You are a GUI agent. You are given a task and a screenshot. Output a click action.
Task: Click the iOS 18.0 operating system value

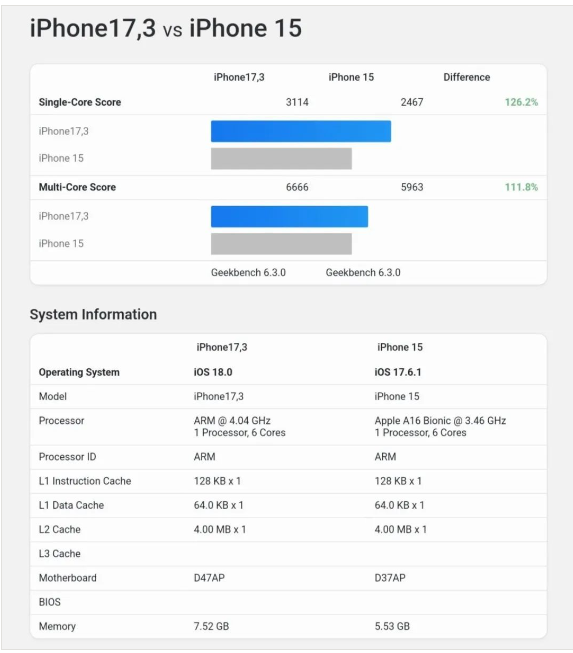[213, 372]
